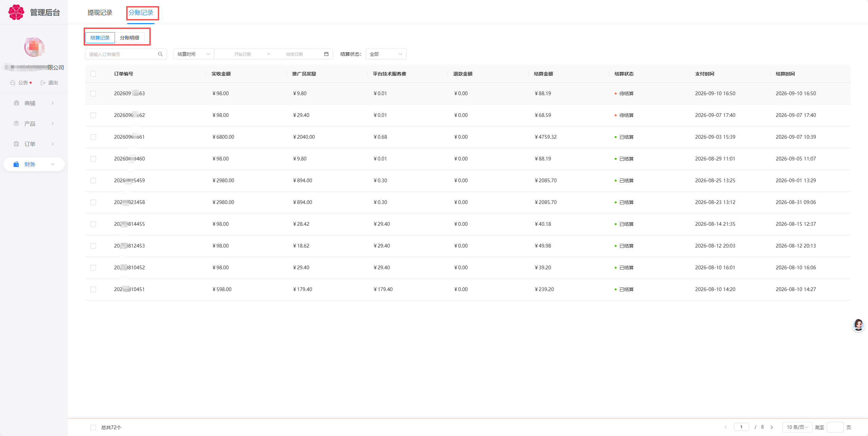Check the row paid 2026-09-10 16:50

click(93, 94)
